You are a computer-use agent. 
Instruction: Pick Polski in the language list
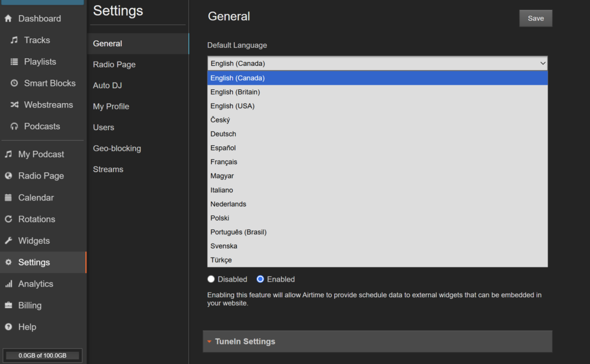click(x=377, y=218)
